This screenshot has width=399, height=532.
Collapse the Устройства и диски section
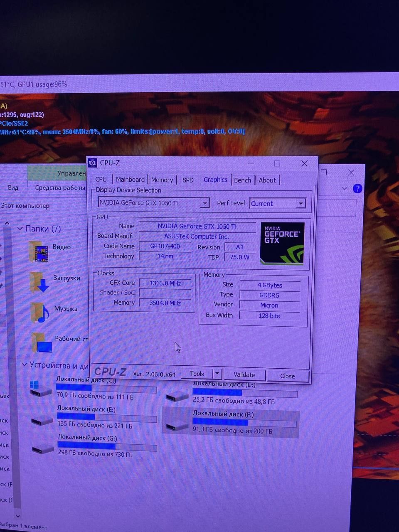coord(24,365)
